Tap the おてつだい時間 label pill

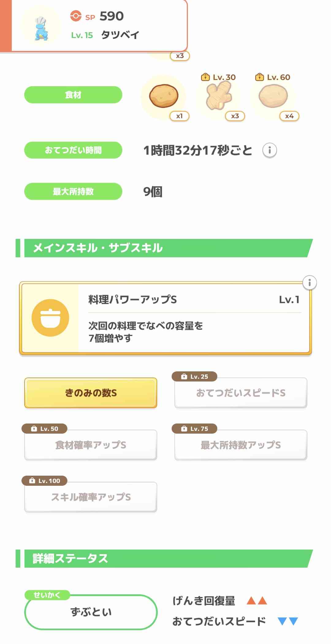click(x=73, y=150)
